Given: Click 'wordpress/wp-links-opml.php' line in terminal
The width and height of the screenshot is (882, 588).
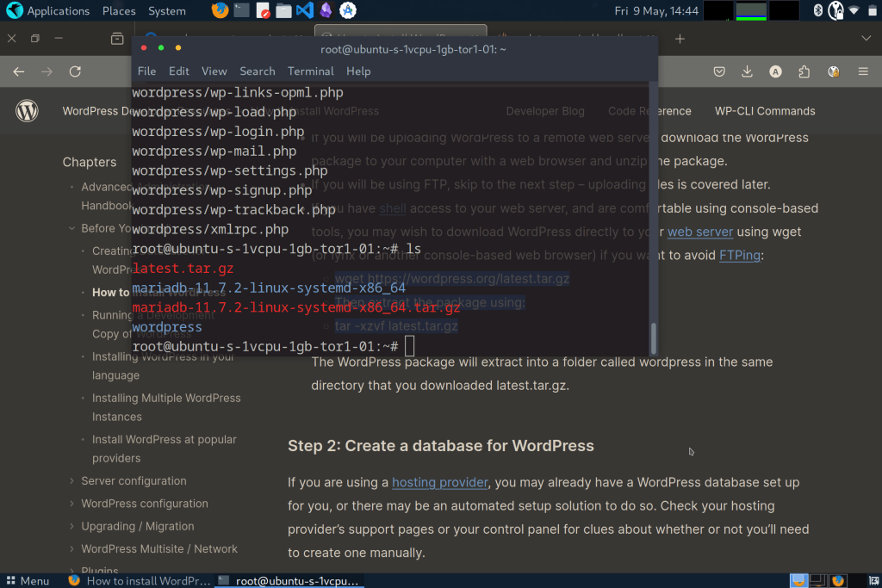Looking at the screenshot, I should pos(238,92).
